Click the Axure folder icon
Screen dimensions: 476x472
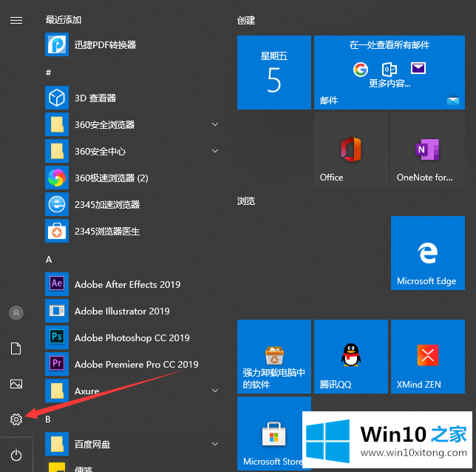click(57, 391)
